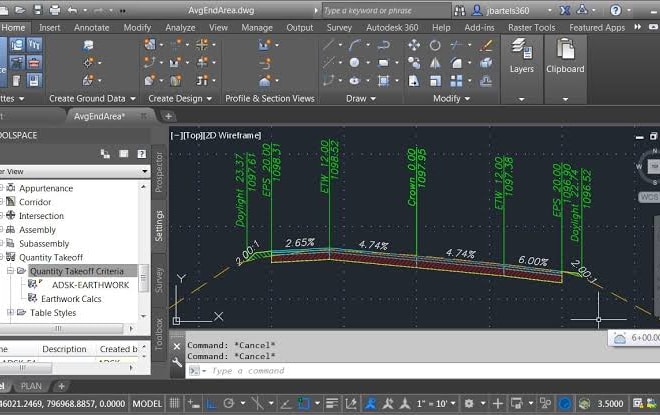
Task: Toggle Object Snap in status bar
Action: coord(303,404)
